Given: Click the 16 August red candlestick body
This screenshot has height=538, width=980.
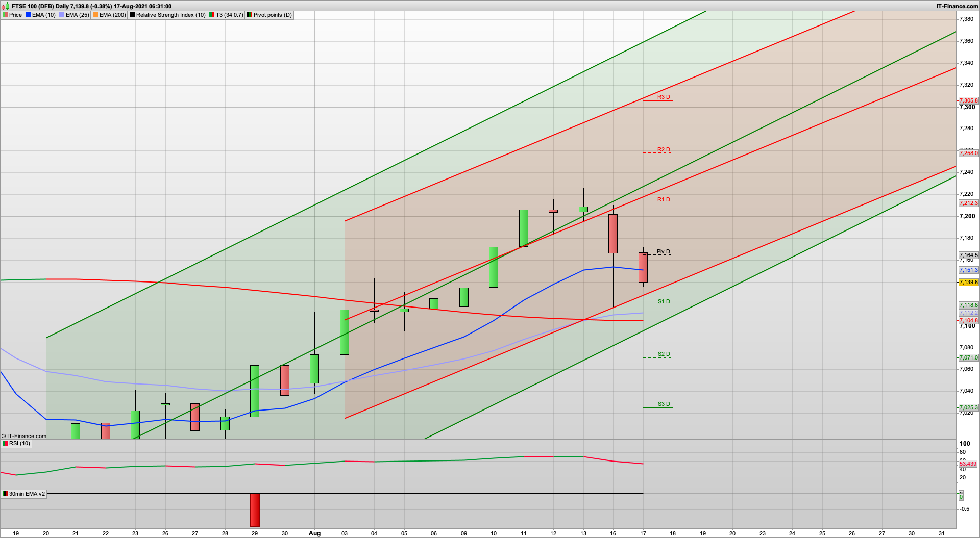Looking at the screenshot, I should coord(613,234).
